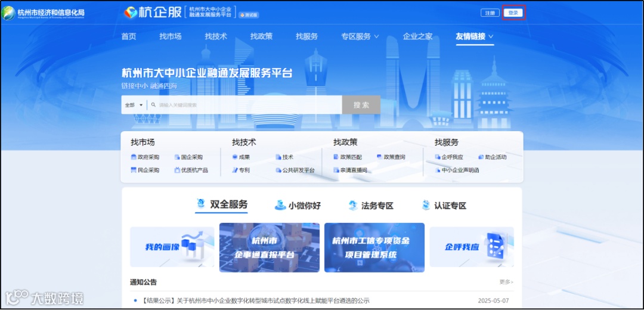Click the magnifier icon in search box
The width and height of the screenshot is (644, 310).
154,105
